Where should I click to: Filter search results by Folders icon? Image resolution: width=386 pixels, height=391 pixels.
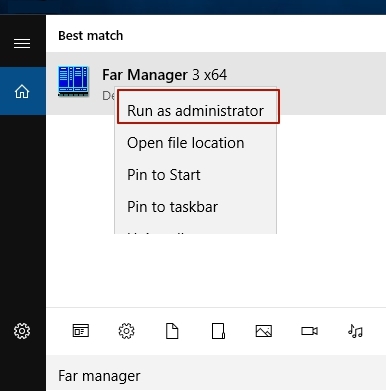[x=218, y=331]
